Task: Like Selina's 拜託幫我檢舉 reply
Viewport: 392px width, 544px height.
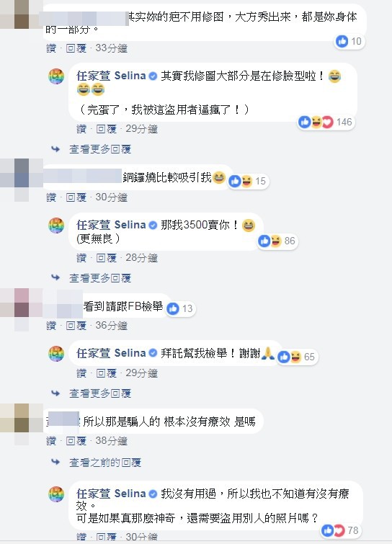Action: (x=81, y=373)
